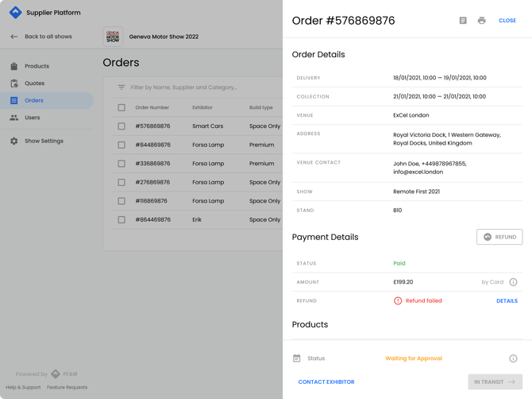Select the checkbox for order #844869876
This screenshot has width=532, height=399.
[121, 145]
